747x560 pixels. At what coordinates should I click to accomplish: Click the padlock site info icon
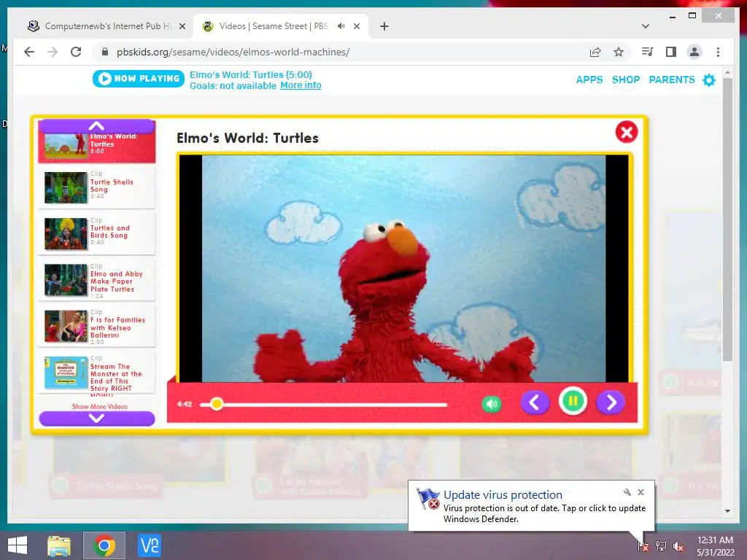pyautogui.click(x=105, y=52)
